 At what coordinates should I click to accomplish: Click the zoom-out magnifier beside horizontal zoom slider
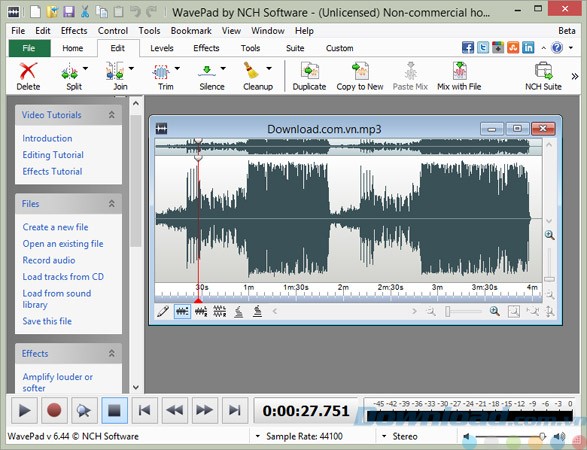tap(431, 311)
